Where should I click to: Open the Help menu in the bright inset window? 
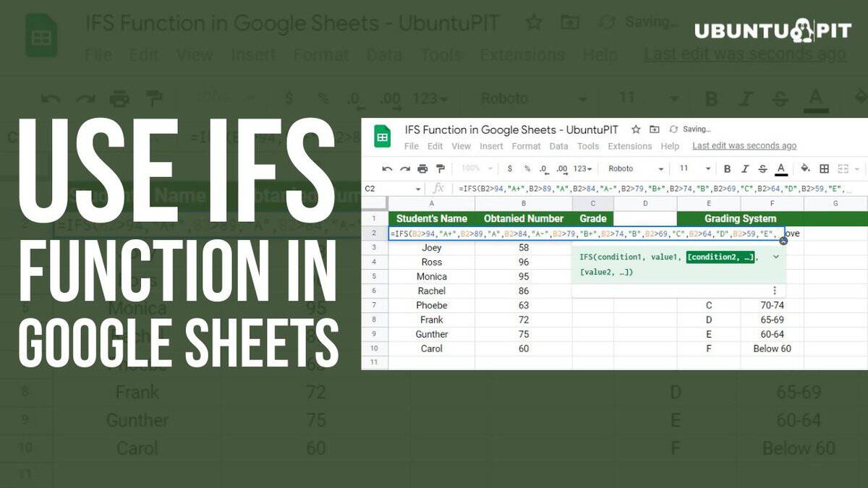point(671,146)
